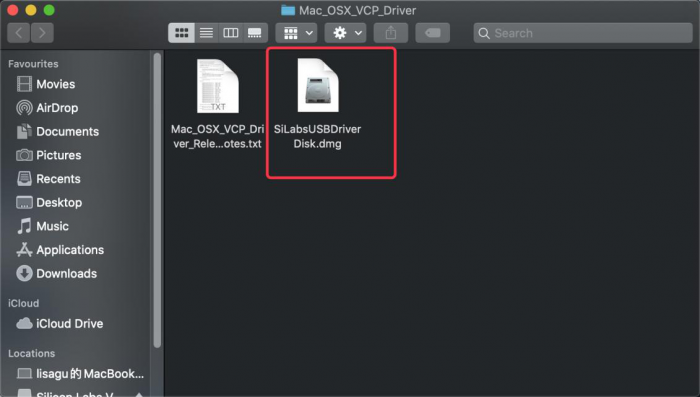Go back with the left arrow

click(19, 33)
